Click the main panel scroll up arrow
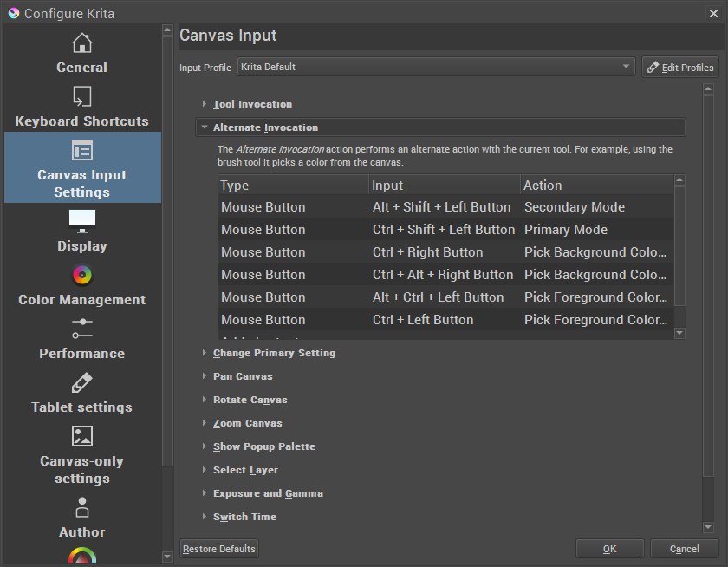The width and height of the screenshot is (728, 567). click(x=708, y=88)
